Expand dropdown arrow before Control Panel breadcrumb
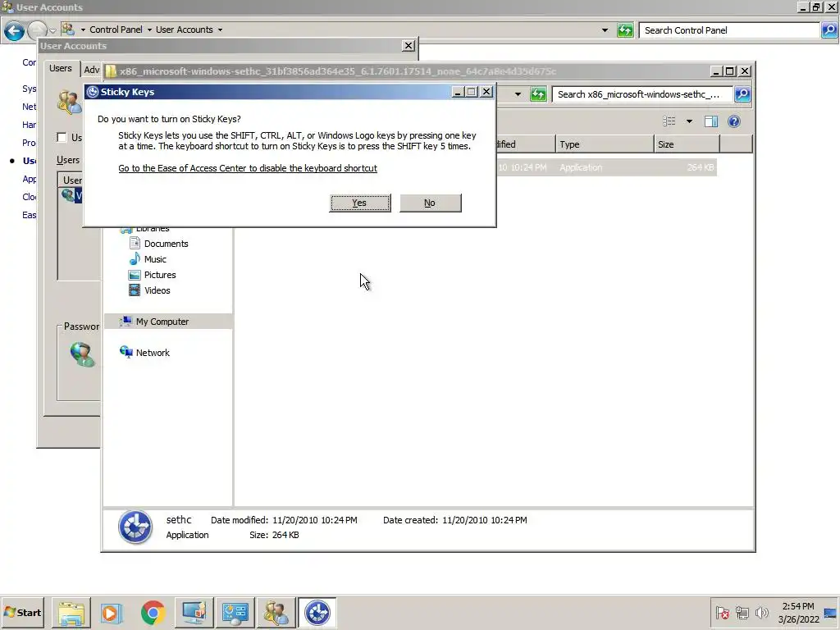 (83, 30)
